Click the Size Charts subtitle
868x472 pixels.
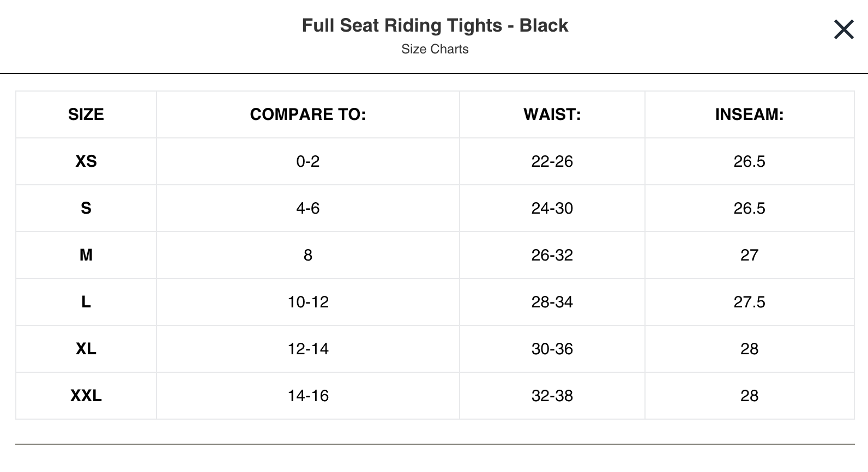pos(435,49)
